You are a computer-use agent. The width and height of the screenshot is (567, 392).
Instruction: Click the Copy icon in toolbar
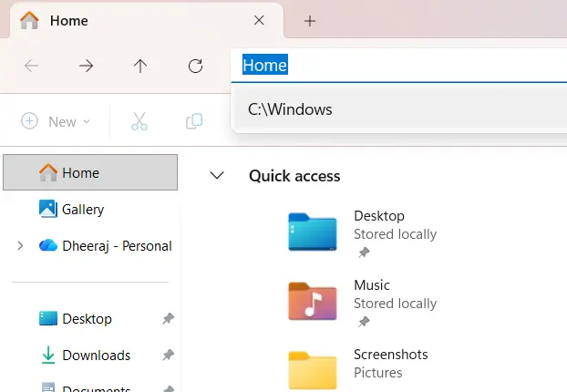coord(194,121)
